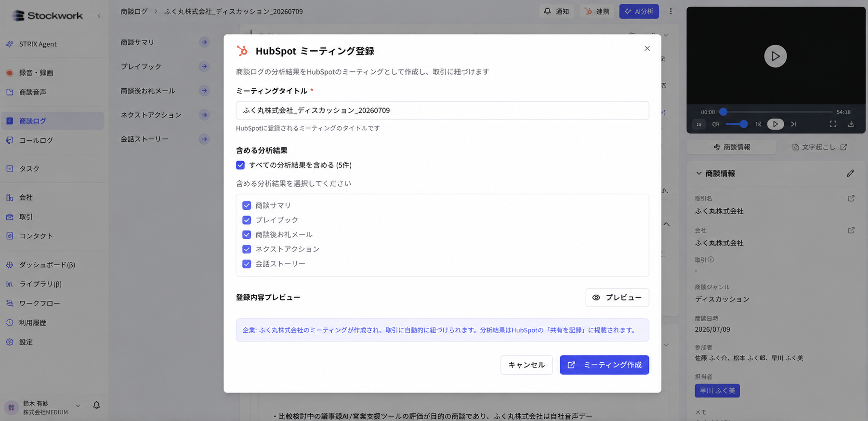Uncheck プレイブック checkbox in dialog

point(247,220)
